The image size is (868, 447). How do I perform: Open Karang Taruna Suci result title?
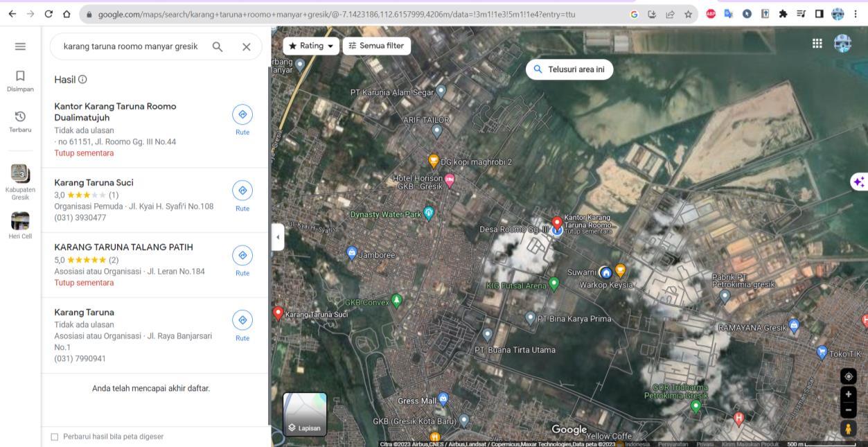click(94, 183)
